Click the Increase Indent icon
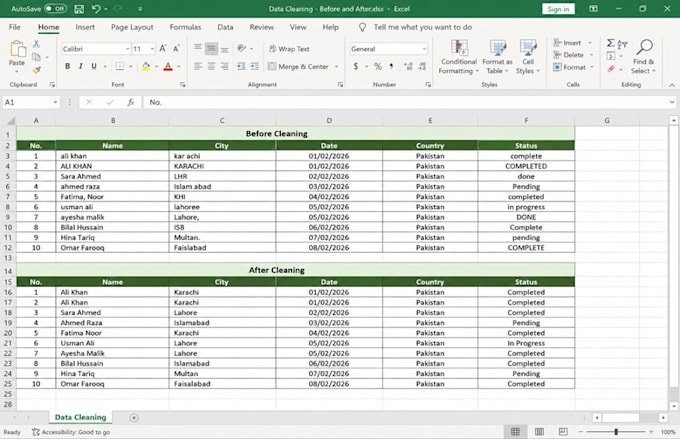 [x=254, y=66]
